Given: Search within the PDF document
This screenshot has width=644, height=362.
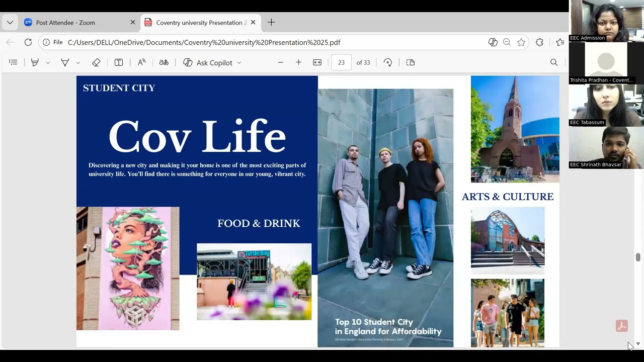Looking at the screenshot, I should (x=554, y=62).
